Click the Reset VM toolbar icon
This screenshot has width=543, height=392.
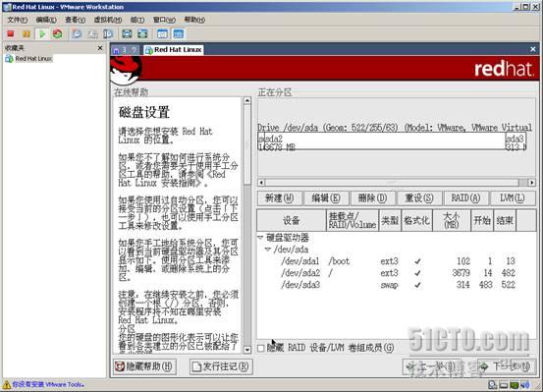[x=58, y=33]
